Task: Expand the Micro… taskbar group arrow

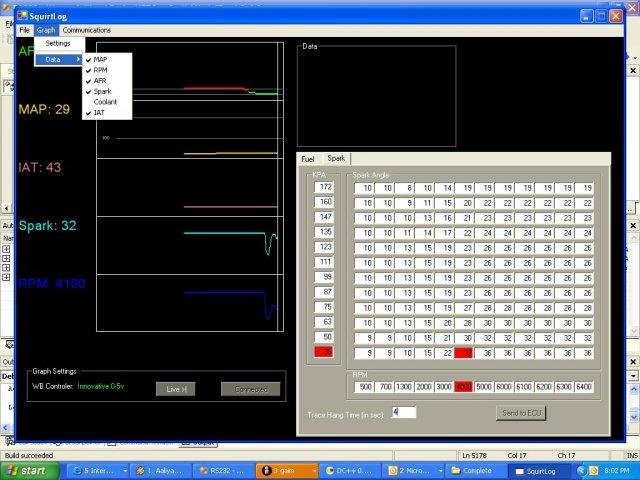Action: coord(440,471)
